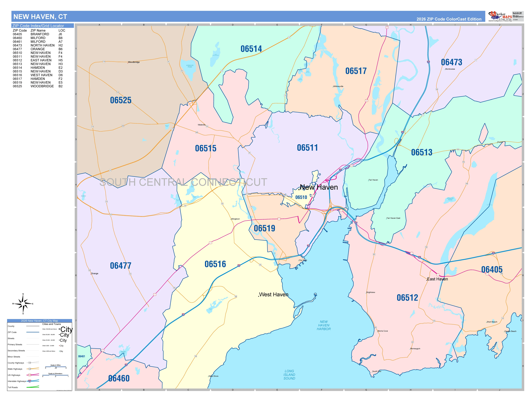Click the Orange town label on map
This screenshot has width=532, height=401.
95,273
